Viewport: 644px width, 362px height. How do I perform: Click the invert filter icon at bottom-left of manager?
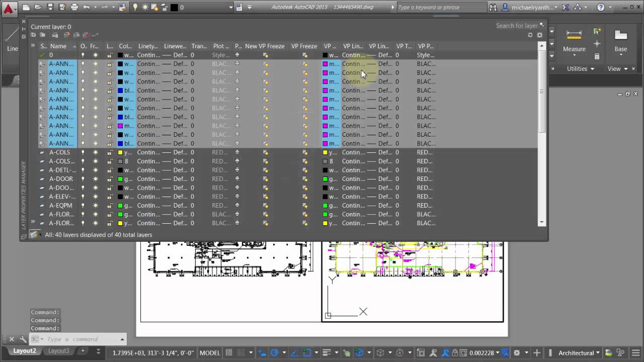(x=34, y=235)
